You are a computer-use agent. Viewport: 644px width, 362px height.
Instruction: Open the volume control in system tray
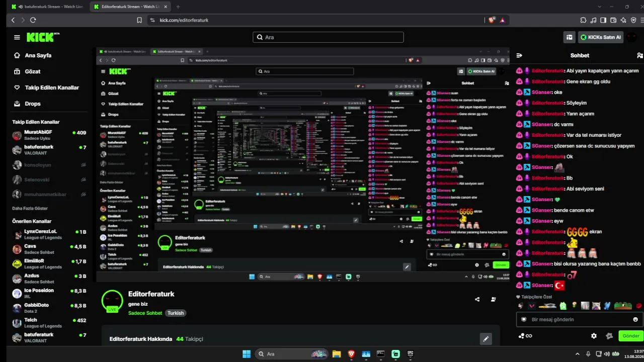tap(607, 354)
